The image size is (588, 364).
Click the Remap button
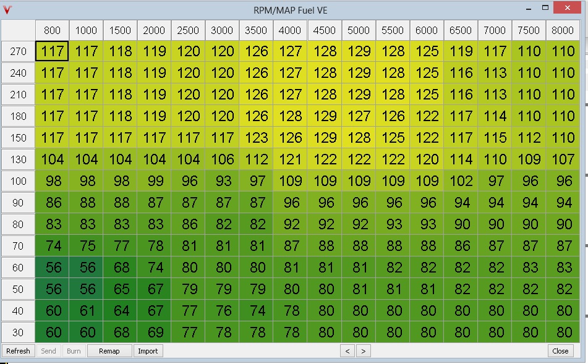pyautogui.click(x=109, y=351)
